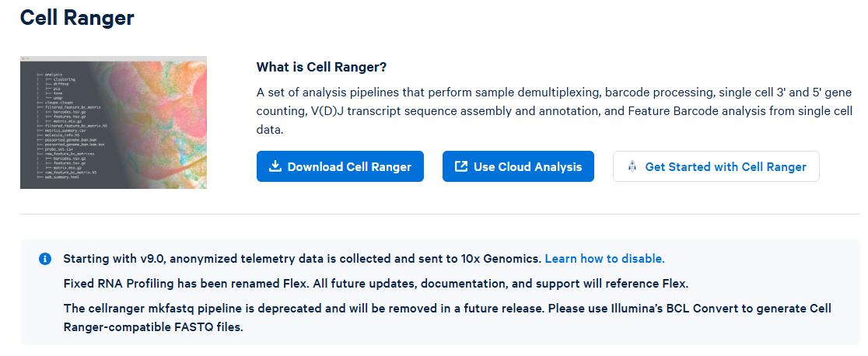Click the "What is Cell Ranger?" heading
The width and height of the screenshot is (868, 356).
[321, 67]
